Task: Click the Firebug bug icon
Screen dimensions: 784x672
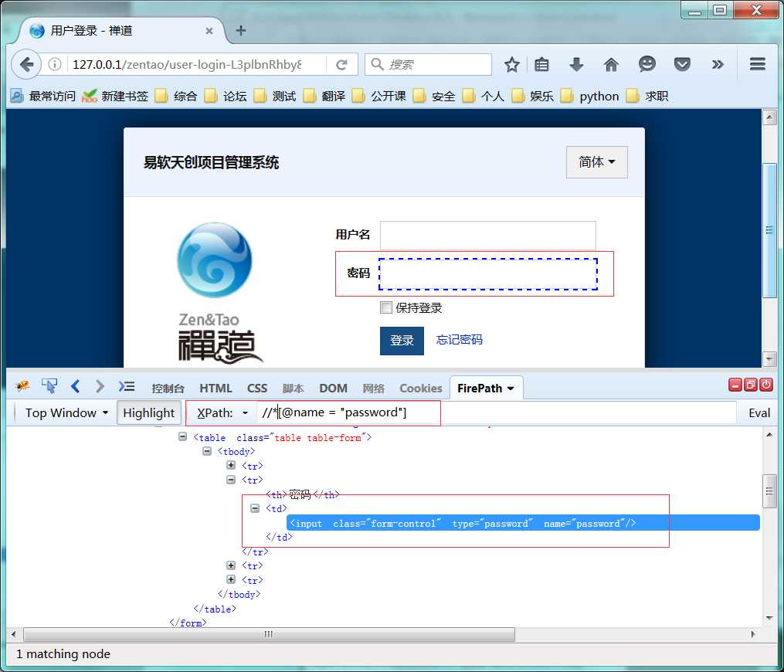Action: point(22,385)
